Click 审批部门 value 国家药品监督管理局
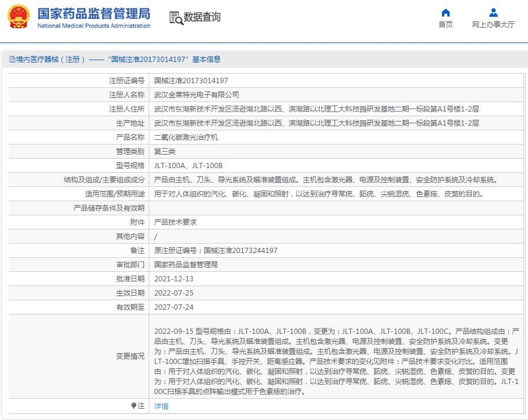528x420 pixels. pos(186,265)
